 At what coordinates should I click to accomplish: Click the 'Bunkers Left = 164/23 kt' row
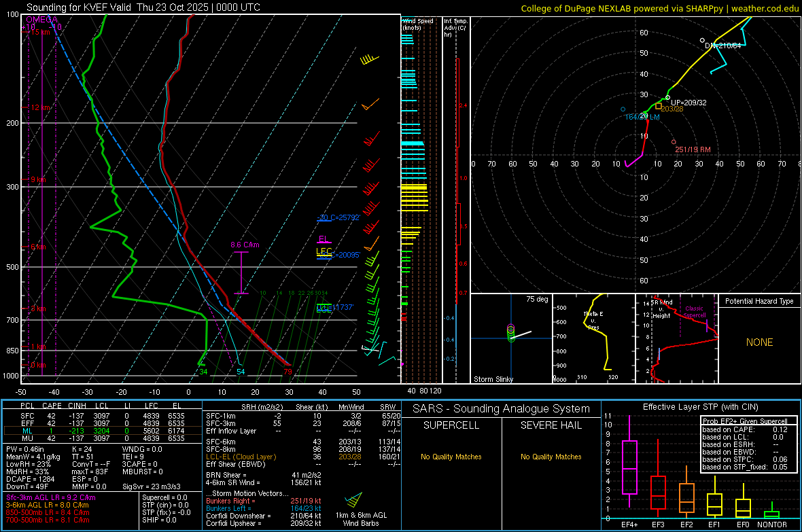click(x=264, y=508)
